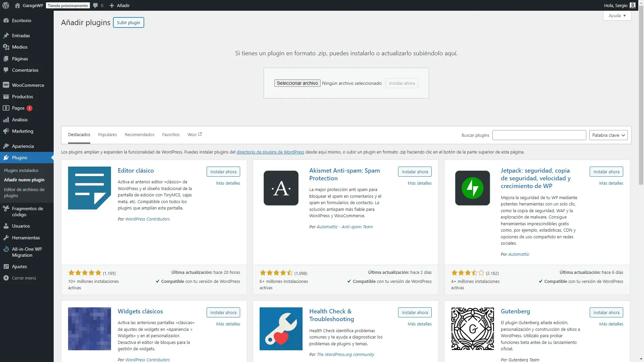Open directorio de plugins de WordPress link
Viewport: 644px width, 362px height.
(270, 152)
